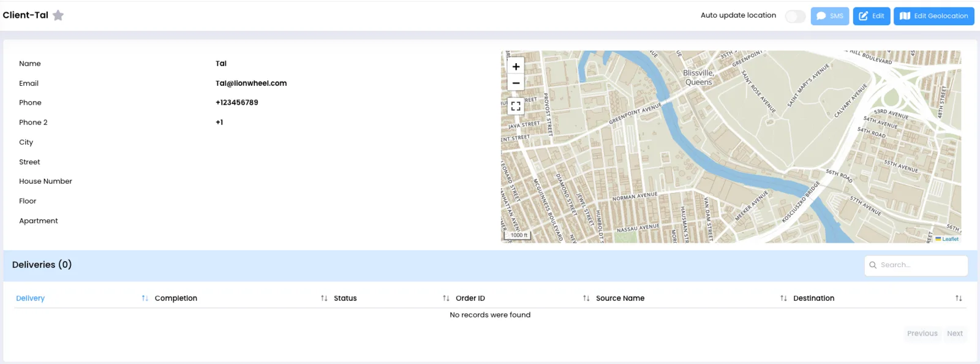Screen dimensions: 980x364
Task: Select phone number +123456789
Action: (x=237, y=103)
